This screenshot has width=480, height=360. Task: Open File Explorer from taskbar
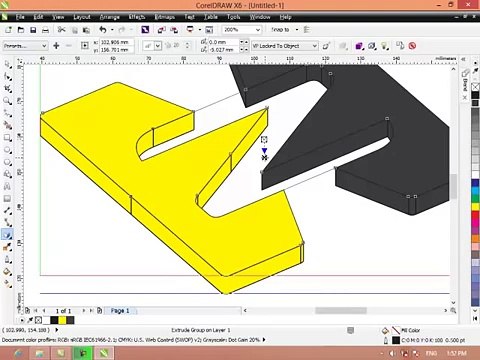click(x=39, y=353)
